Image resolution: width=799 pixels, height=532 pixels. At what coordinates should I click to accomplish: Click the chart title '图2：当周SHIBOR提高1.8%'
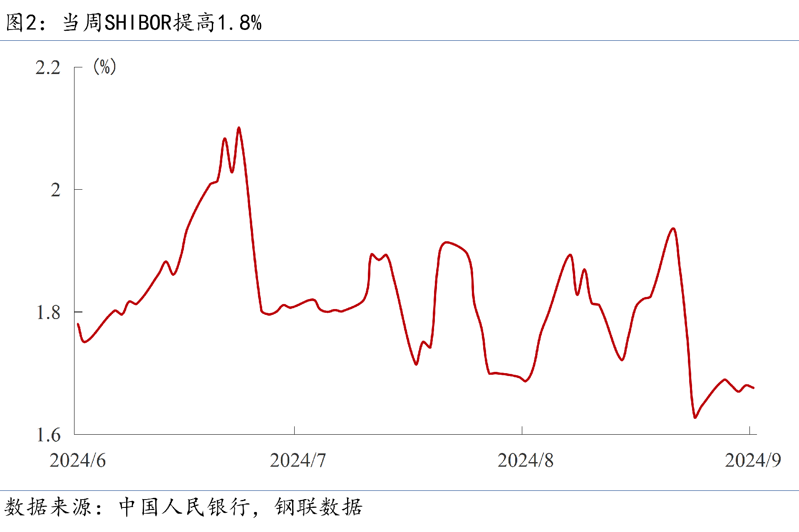[x=134, y=22]
